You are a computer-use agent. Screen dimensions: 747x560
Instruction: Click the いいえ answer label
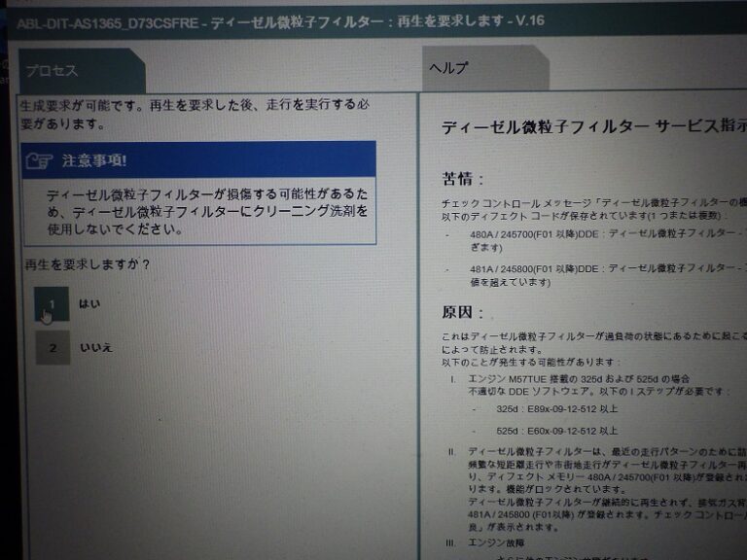[94, 347]
